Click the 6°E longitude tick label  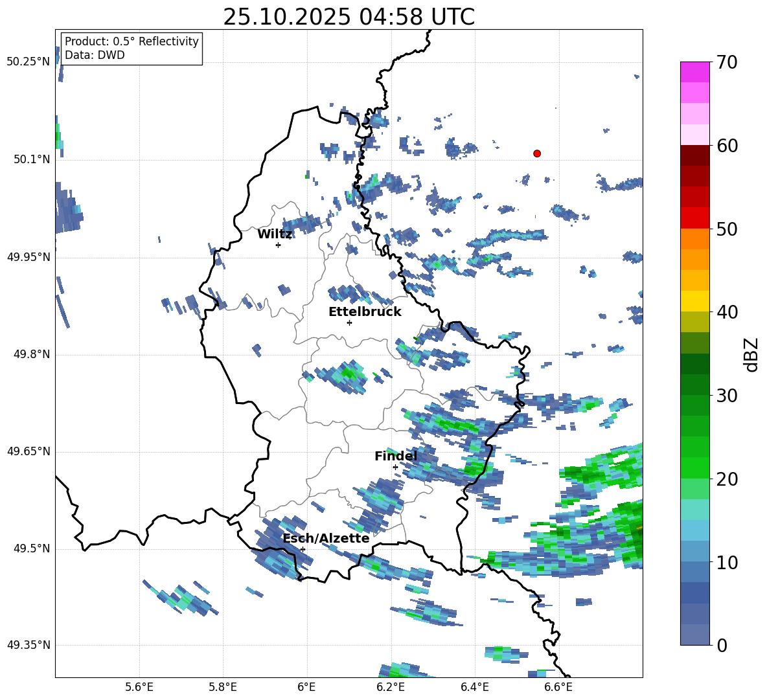tap(306, 687)
